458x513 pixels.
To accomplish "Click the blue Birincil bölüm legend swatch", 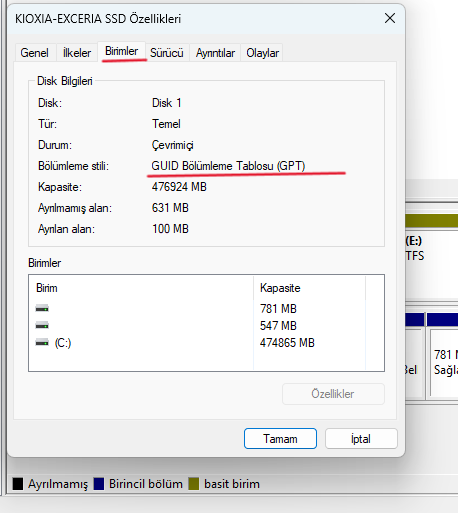I will pyautogui.click(x=99, y=484).
